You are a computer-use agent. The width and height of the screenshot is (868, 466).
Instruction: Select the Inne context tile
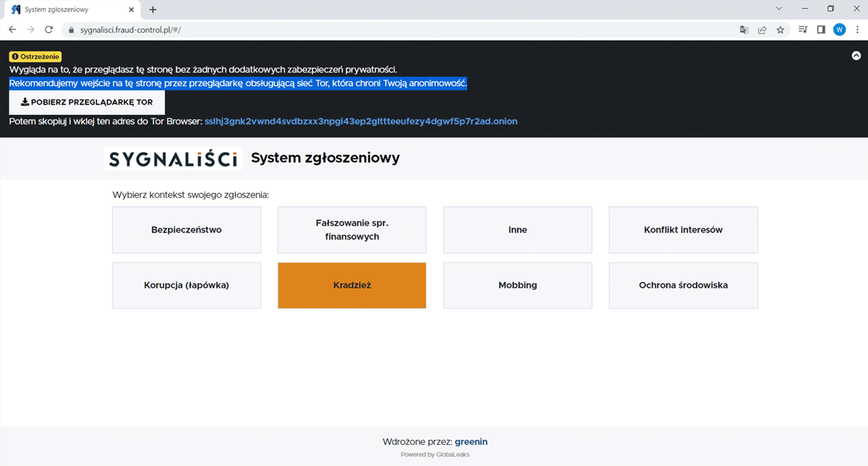[517, 230]
